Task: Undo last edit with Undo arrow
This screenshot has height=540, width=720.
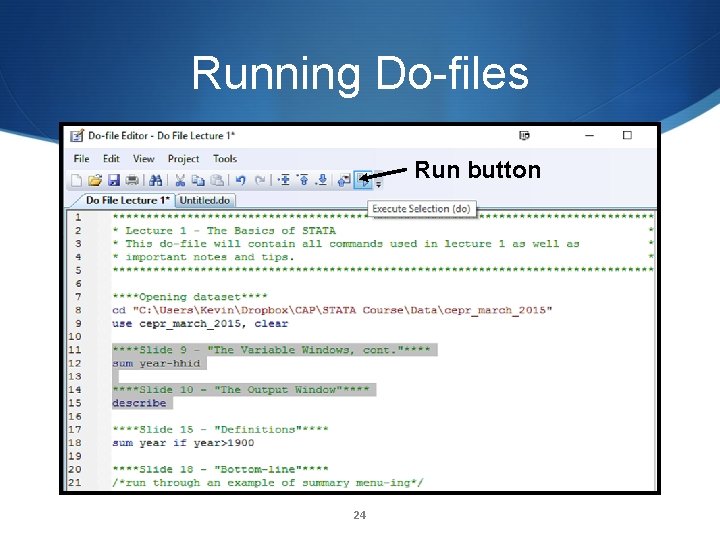Action: (x=240, y=180)
